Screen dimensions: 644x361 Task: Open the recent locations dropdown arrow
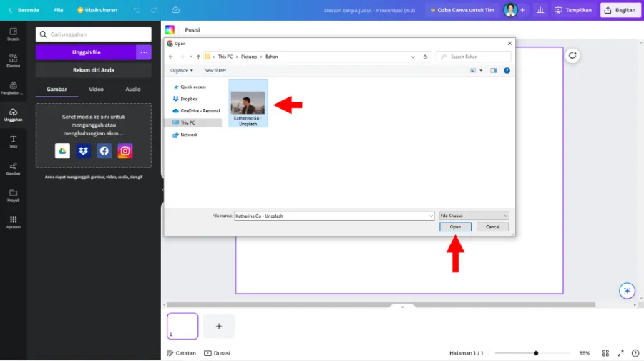coord(190,57)
